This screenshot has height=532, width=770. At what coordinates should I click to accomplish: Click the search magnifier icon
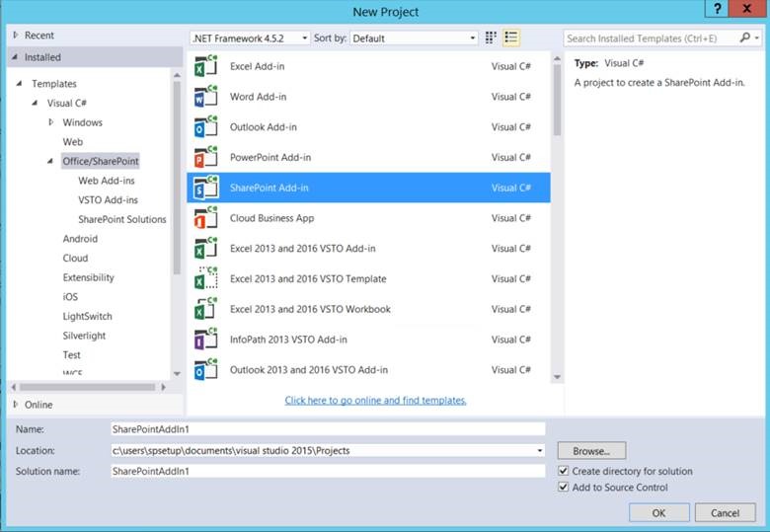click(745, 38)
